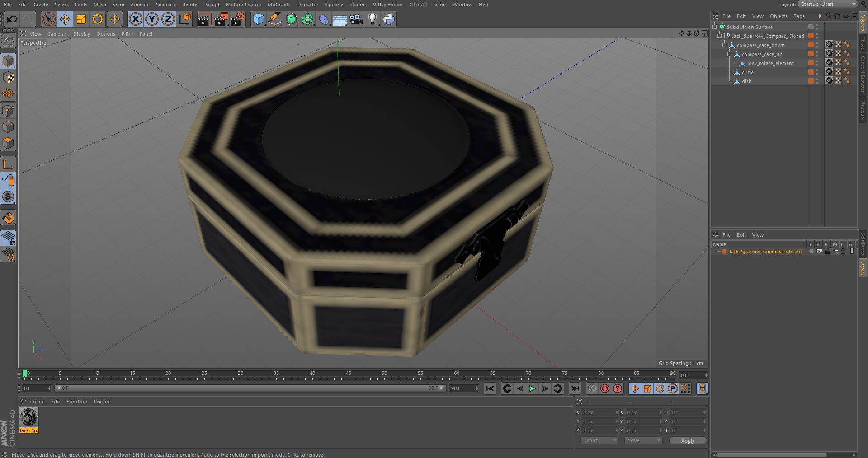Click Record Active Objects button
This screenshot has width=868, height=458.
pos(592,388)
